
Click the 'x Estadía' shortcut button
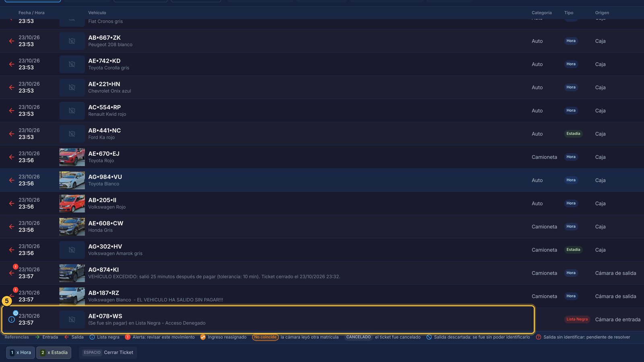[54, 353]
